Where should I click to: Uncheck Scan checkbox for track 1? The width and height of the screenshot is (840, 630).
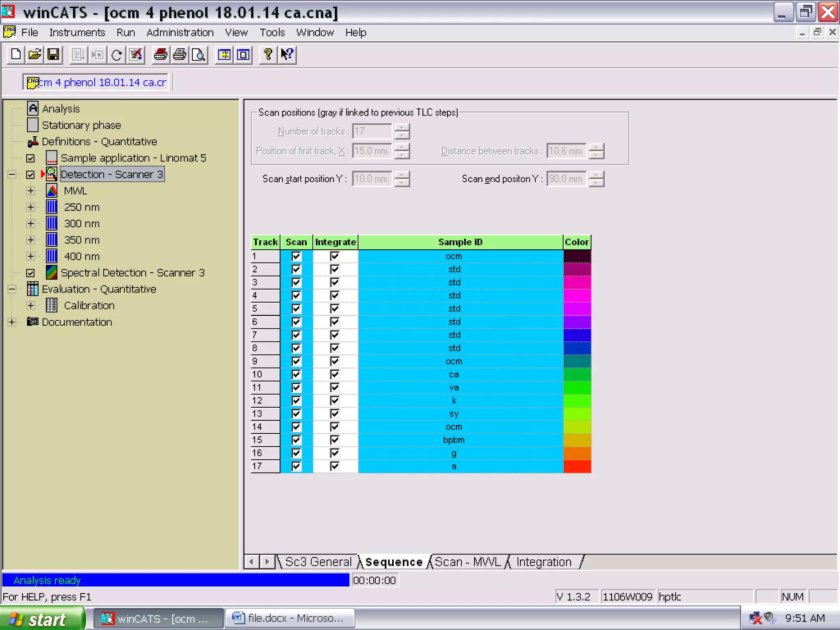[x=296, y=256]
